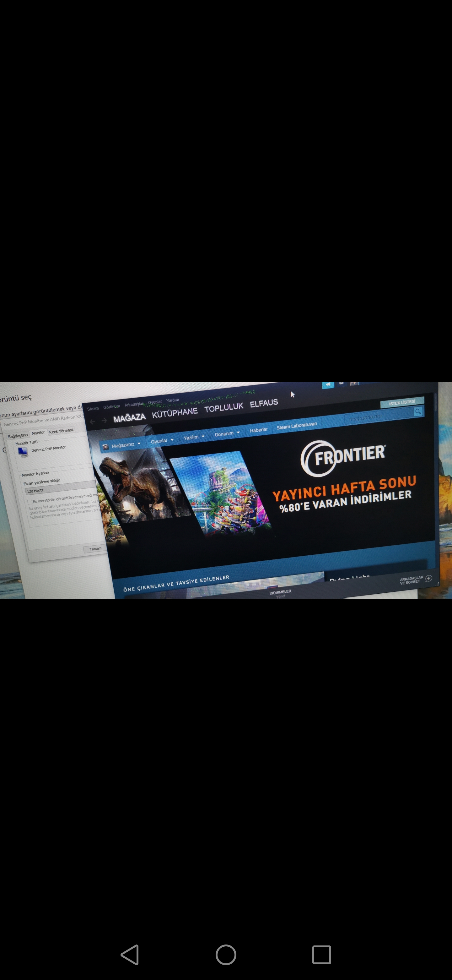Go to the TOPLULUK section
452x980 pixels.
point(223,408)
